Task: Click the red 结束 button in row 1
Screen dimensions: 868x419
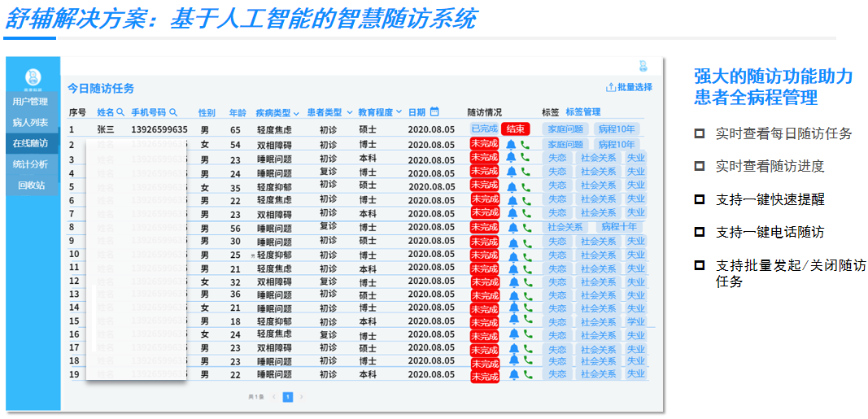Action: point(515,129)
